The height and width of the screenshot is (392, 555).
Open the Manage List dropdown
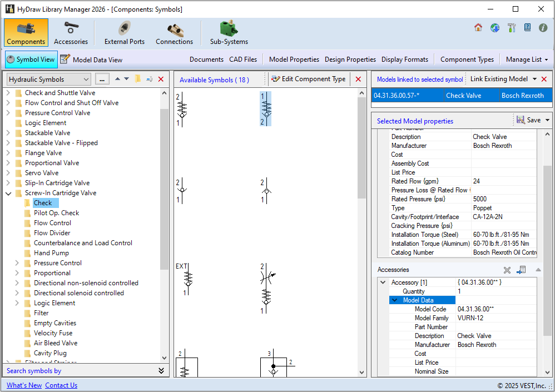point(527,59)
